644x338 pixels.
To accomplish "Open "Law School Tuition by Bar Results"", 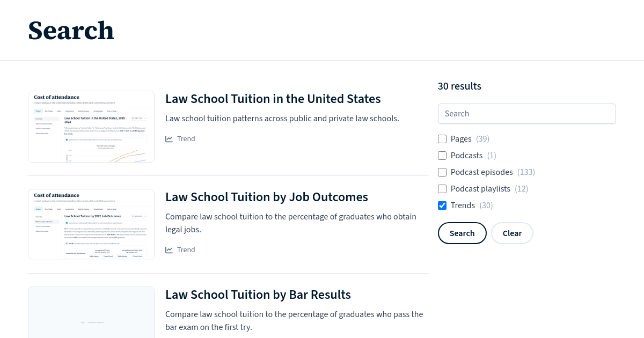I will click(258, 295).
